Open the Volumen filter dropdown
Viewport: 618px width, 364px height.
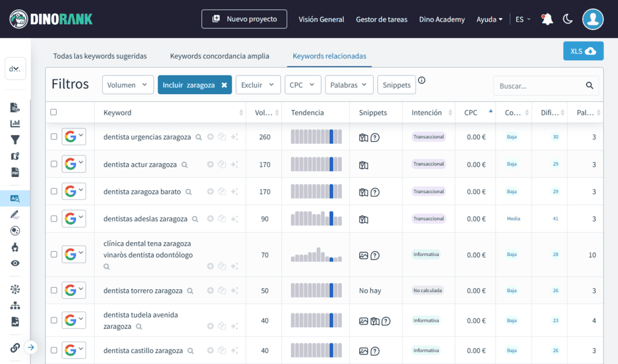[127, 85]
